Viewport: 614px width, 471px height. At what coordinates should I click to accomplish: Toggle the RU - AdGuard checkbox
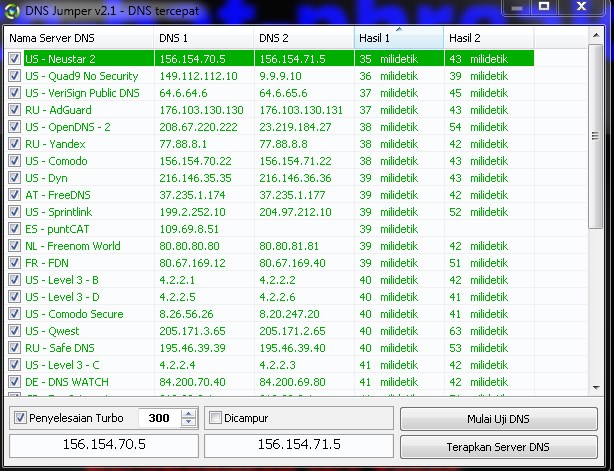pyautogui.click(x=14, y=110)
